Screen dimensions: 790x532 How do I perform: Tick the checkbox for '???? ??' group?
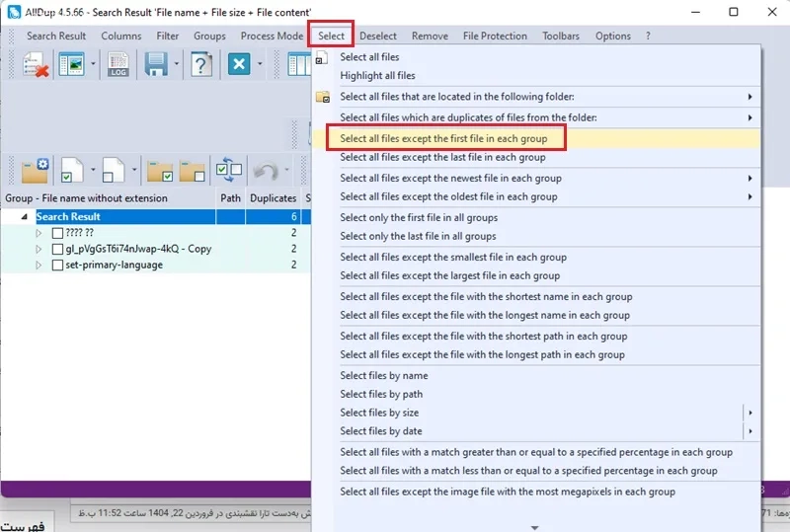click(x=58, y=233)
